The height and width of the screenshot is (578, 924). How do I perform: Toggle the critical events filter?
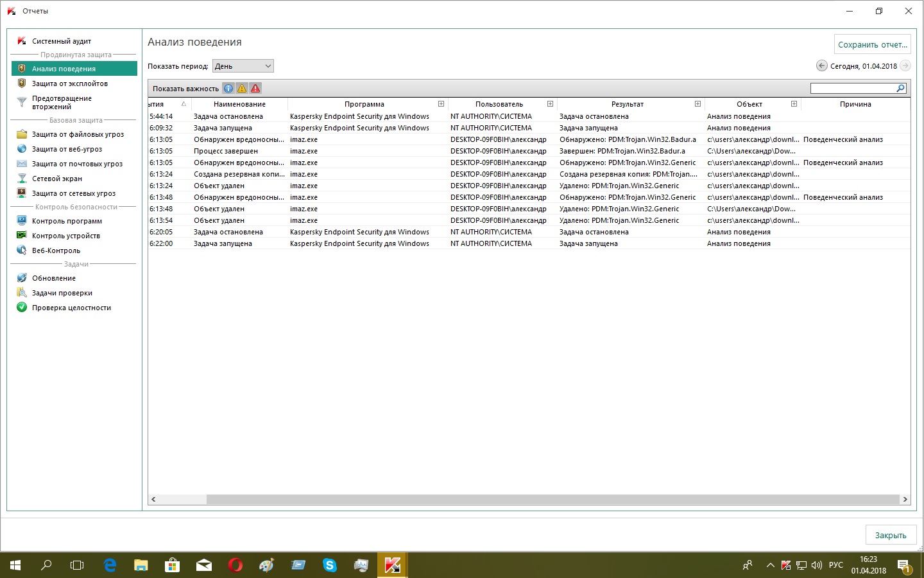[x=255, y=89]
